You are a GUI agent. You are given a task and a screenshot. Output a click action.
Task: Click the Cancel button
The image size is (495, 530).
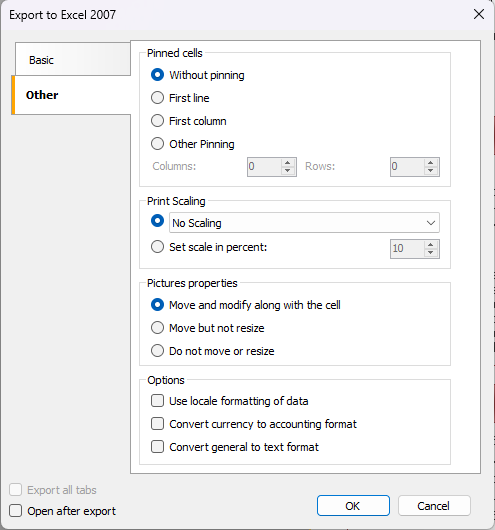tap(434, 506)
